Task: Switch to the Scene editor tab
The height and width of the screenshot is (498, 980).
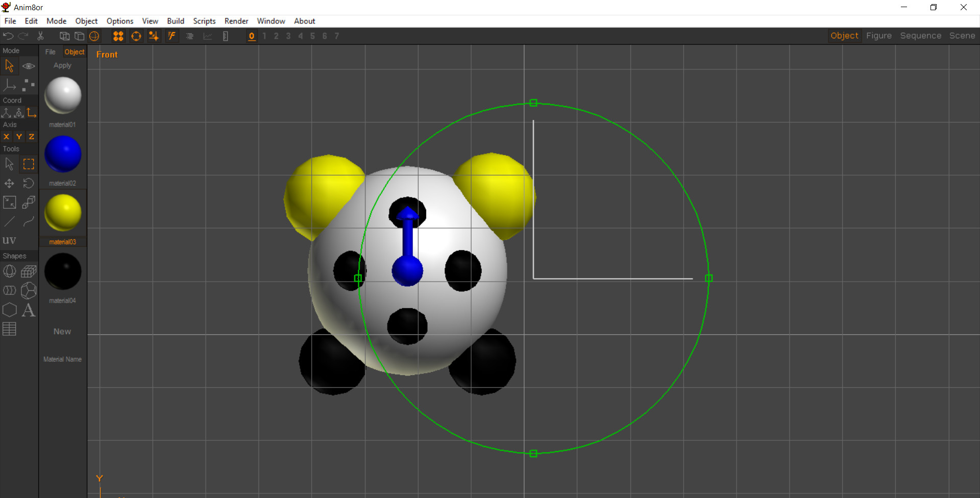Action: coord(962,36)
